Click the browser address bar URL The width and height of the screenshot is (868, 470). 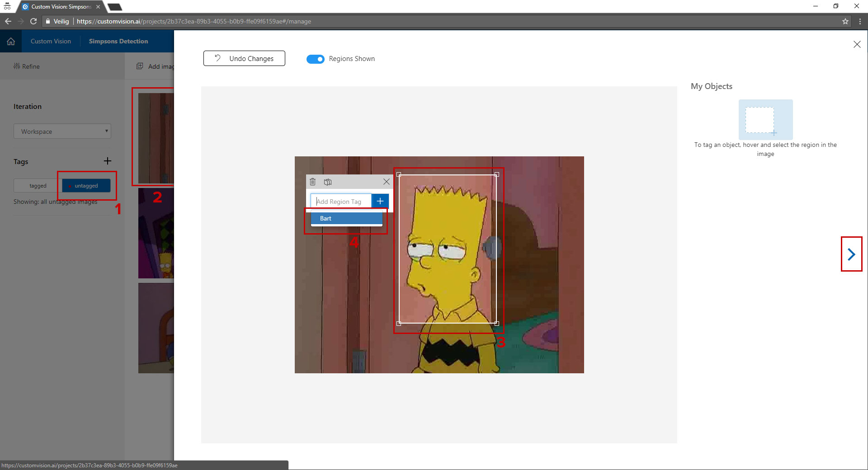click(x=194, y=21)
